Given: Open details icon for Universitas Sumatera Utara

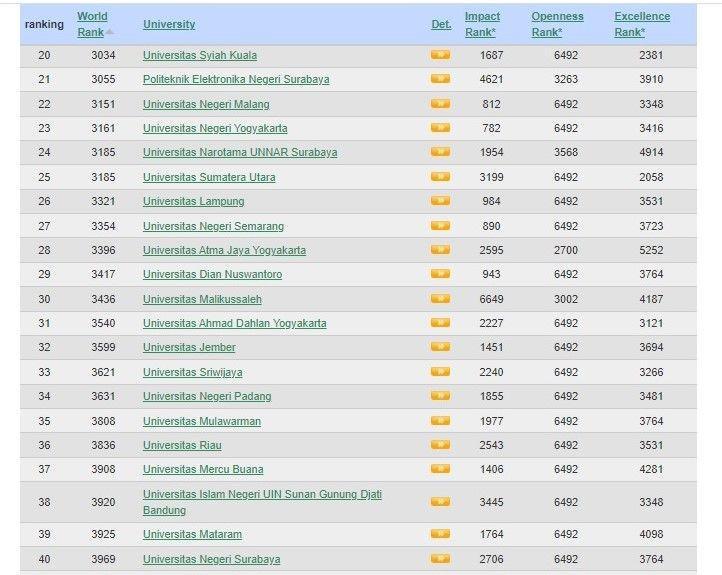Looking at the screenshot, I should [x=440, y=177].
